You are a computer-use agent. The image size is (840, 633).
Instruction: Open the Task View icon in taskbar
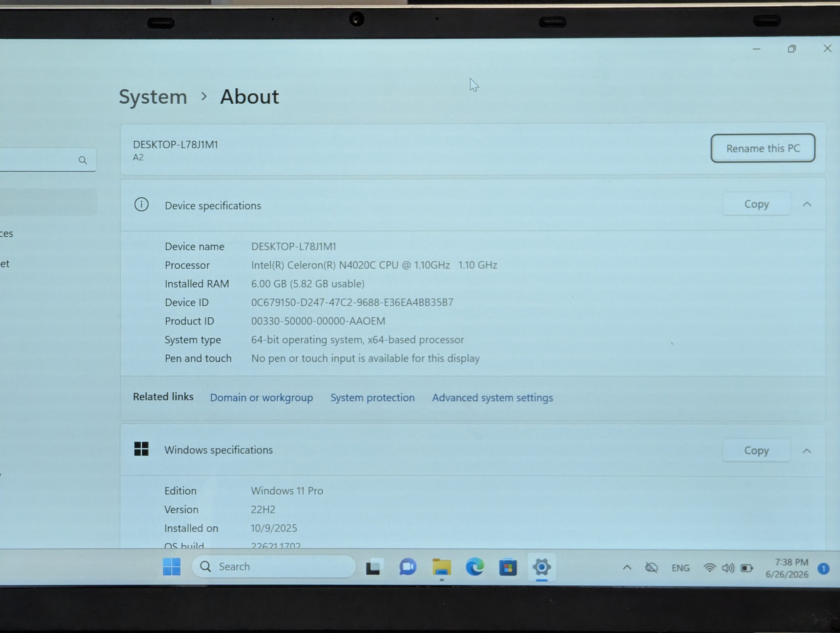[x=373, y=567]
